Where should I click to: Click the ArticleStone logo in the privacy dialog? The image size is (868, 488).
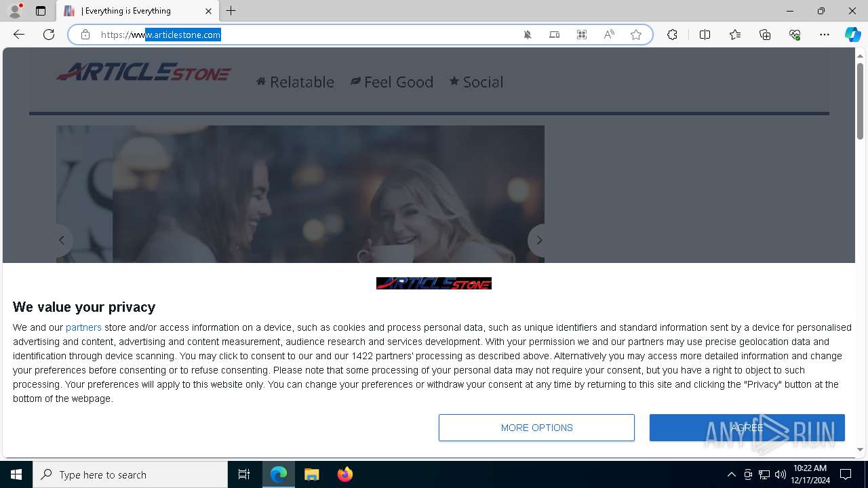434,283
